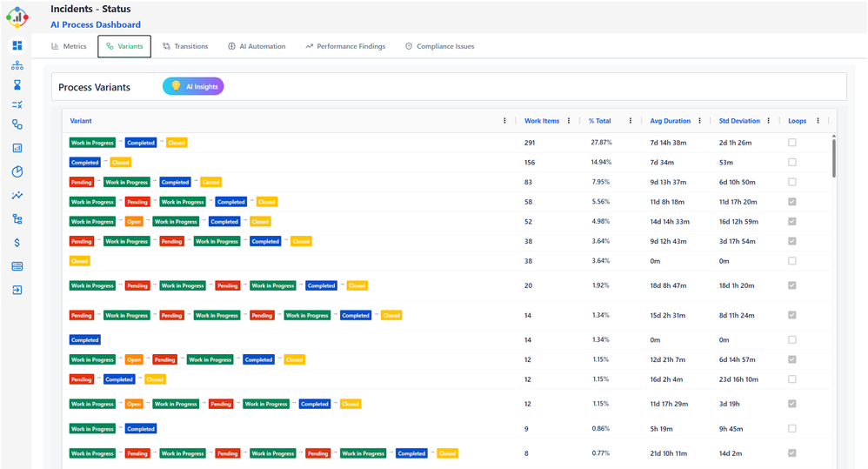Open the Variant column three-dot menu
The image size is (868, 469).
(x=504, y=121)
